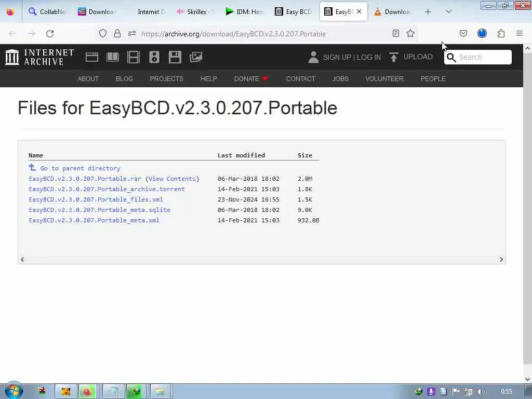This screenshot has width=532, height=399.
Task: Click the magnifier icon in the search box
Action: click(x=451, y=57)
